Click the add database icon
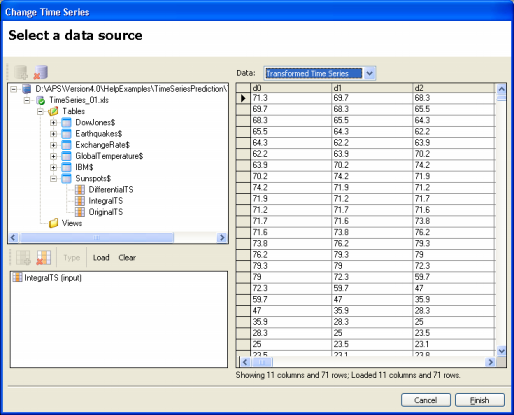This screenshot has width=514, height=415. coord(21,72)
